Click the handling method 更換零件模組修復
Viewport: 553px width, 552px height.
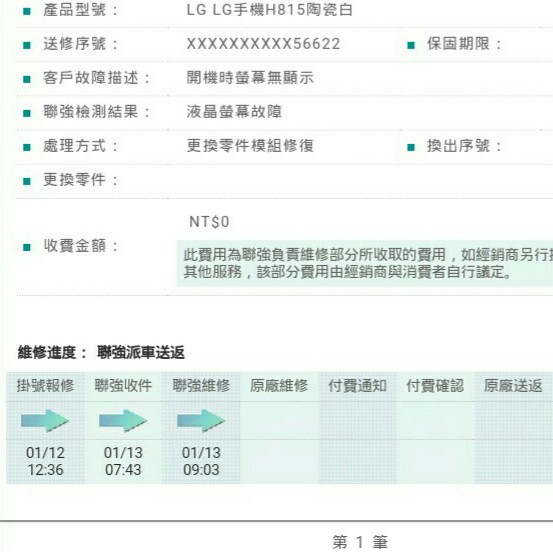pyautogui.click(x=250, y=146)
